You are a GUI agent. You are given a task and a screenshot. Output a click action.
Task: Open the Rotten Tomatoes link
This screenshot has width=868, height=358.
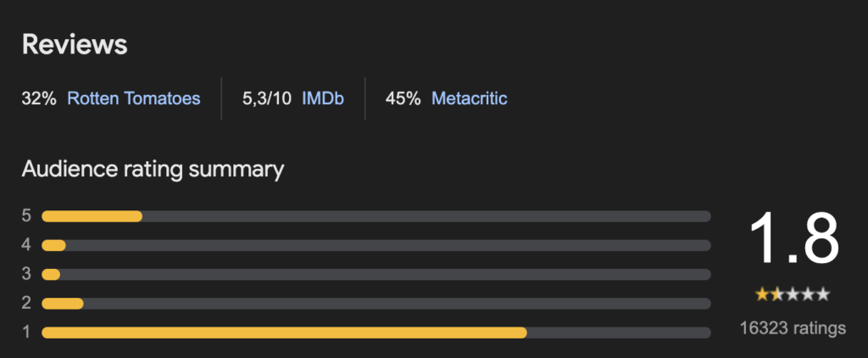click(x=133, y=98)
